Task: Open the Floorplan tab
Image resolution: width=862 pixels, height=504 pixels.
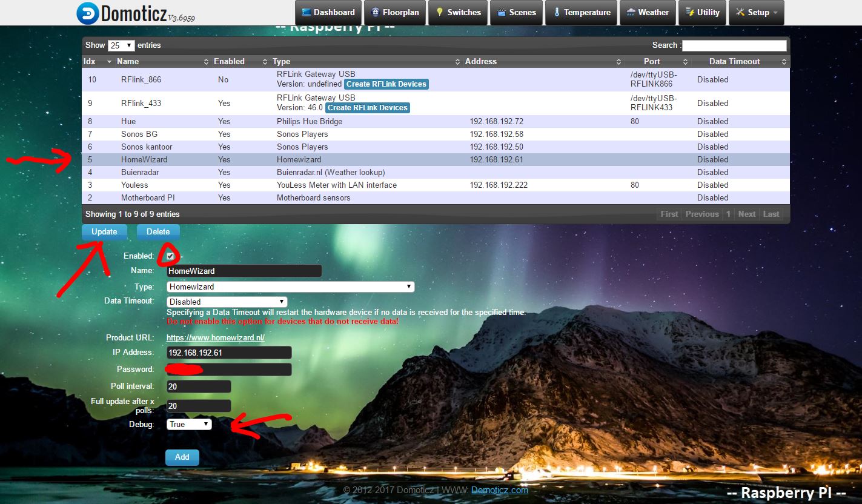Action: 394,13
